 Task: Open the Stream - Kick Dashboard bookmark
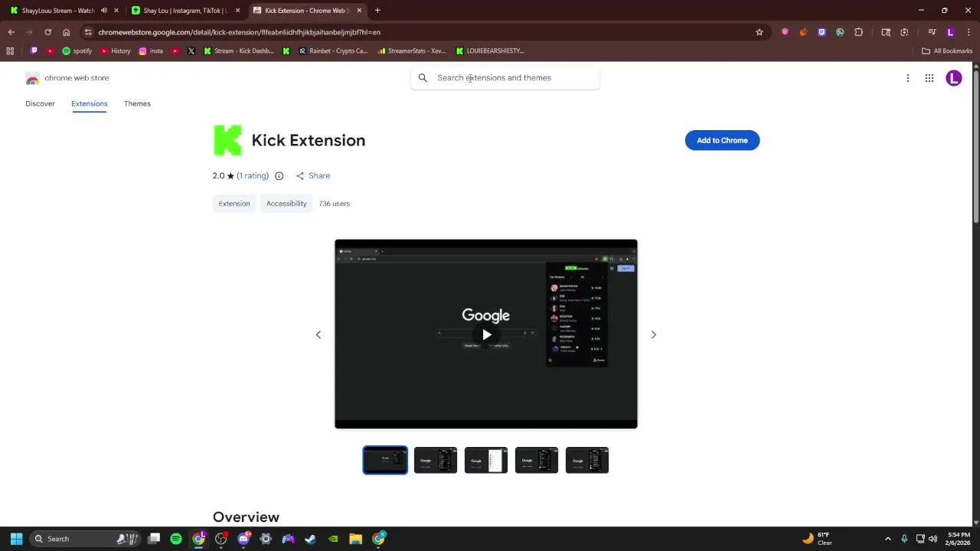(x=238, y=51)
